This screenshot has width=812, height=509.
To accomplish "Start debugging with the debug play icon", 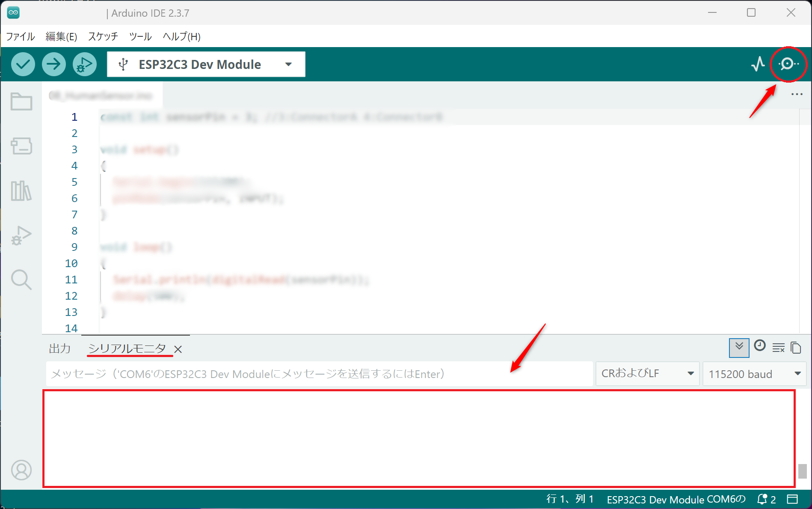I will [x=85, y=64].
